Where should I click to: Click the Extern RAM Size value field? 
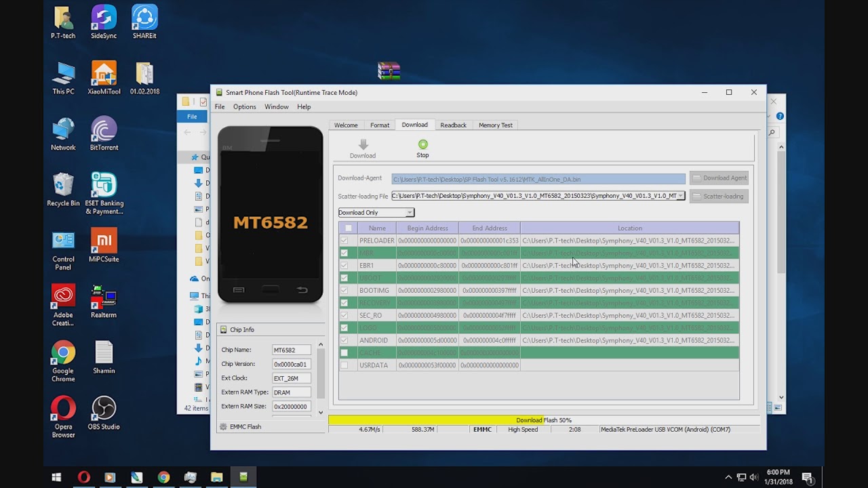[292, 407]
